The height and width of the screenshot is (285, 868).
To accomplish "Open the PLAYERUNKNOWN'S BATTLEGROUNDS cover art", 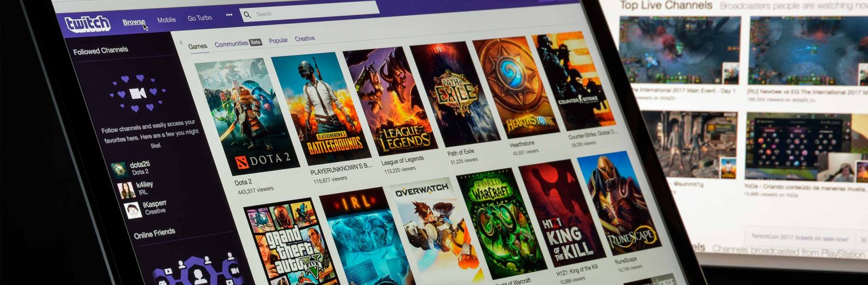I will tap(321, 108).
